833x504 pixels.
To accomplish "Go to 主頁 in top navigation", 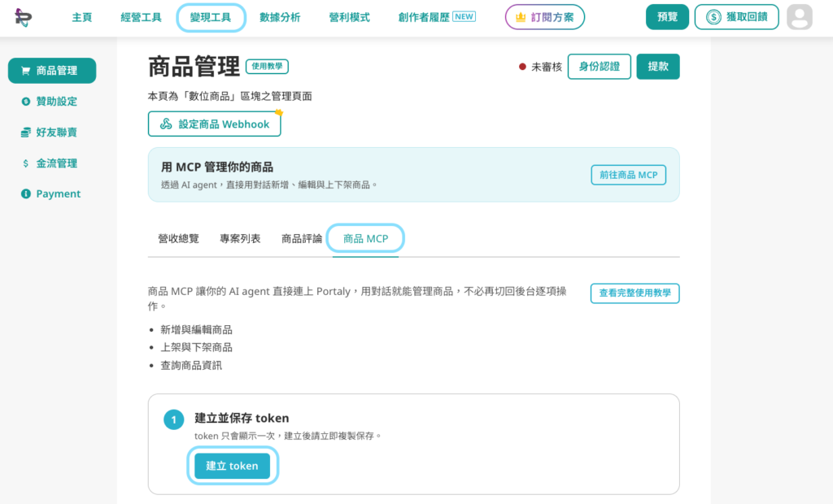I will tap(82, 17).
